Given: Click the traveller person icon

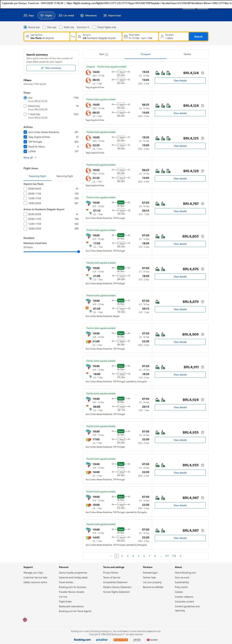Looking at the screenshot, I should pos(162,36).
